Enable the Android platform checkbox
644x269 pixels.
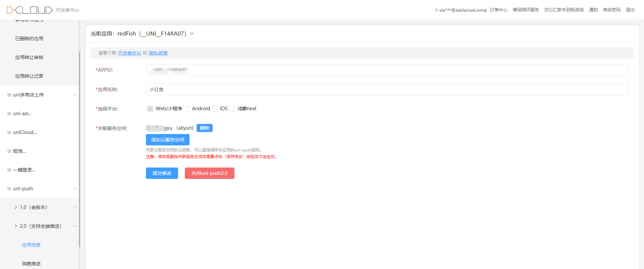pyautogui.click(x=186, y=109)
